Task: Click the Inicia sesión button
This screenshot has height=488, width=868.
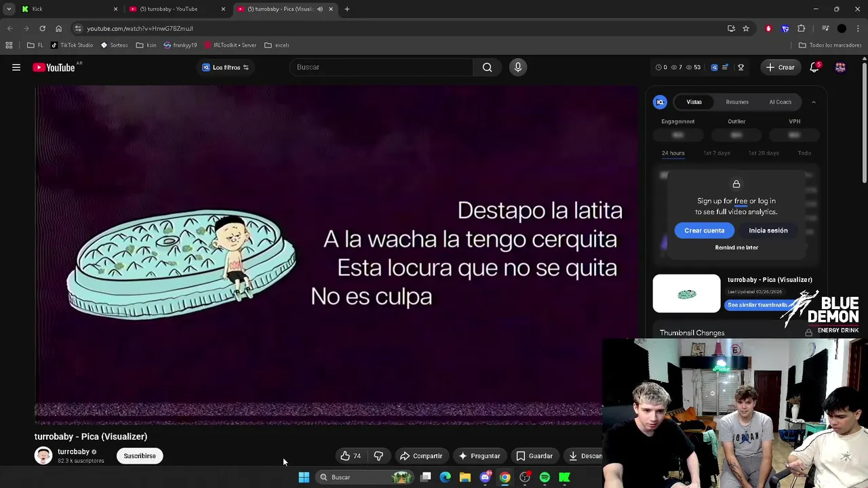Action: [768, 230]
